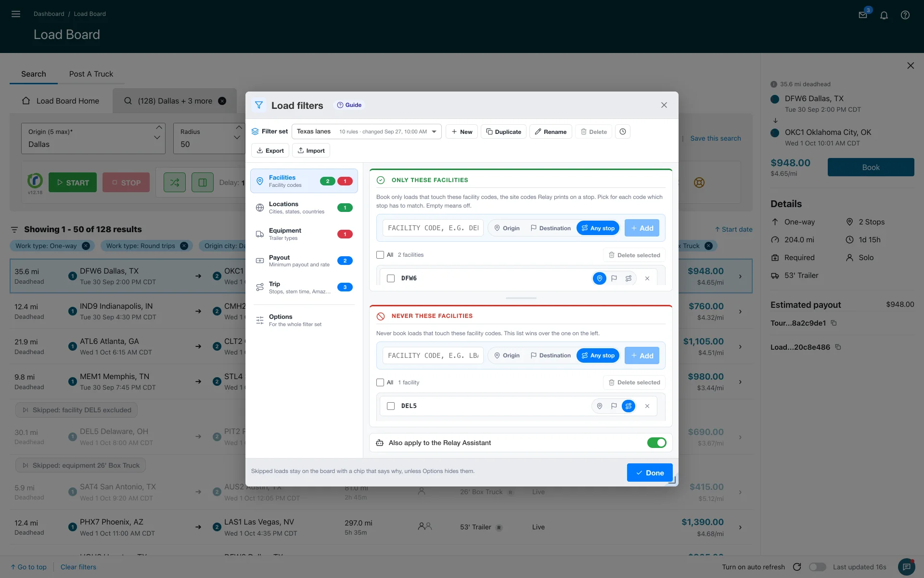924x578 pixels.
Task: Remove the DFW6 facility row
Action: click(x=647, y=278)
